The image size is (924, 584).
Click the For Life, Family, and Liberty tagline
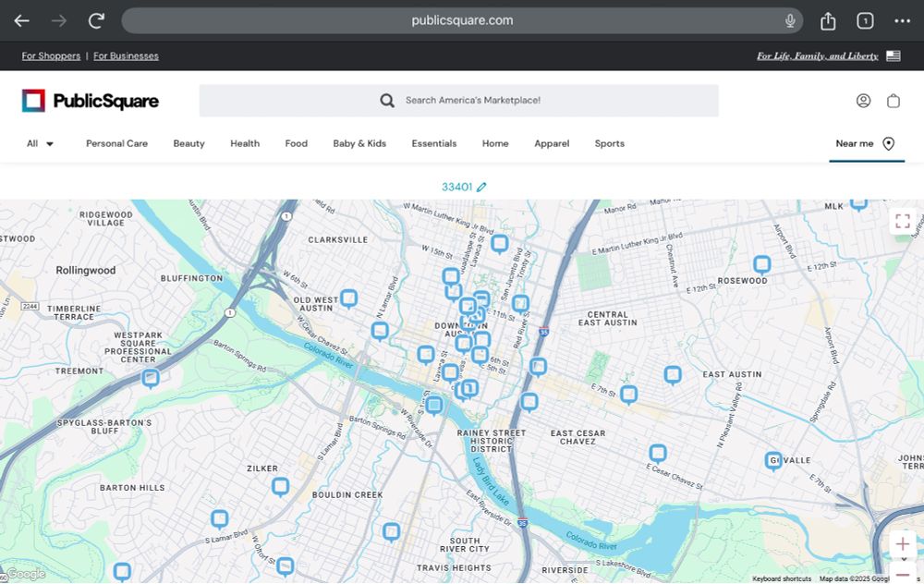818,56
